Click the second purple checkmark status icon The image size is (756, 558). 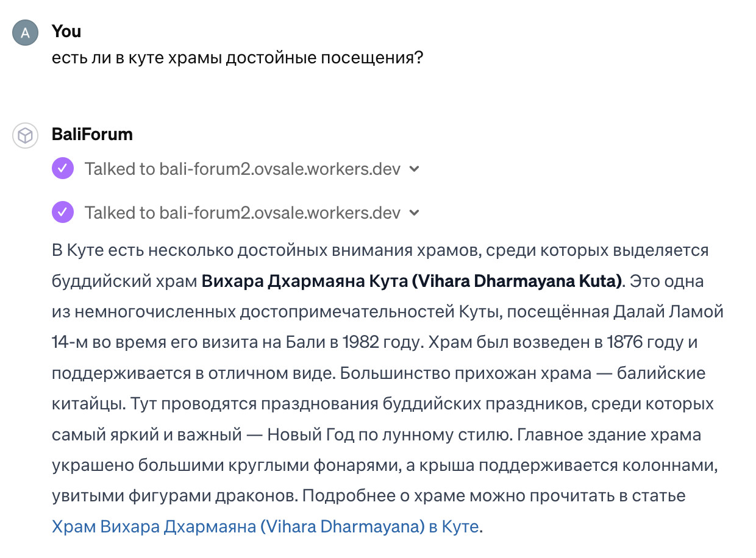point(63,212)
